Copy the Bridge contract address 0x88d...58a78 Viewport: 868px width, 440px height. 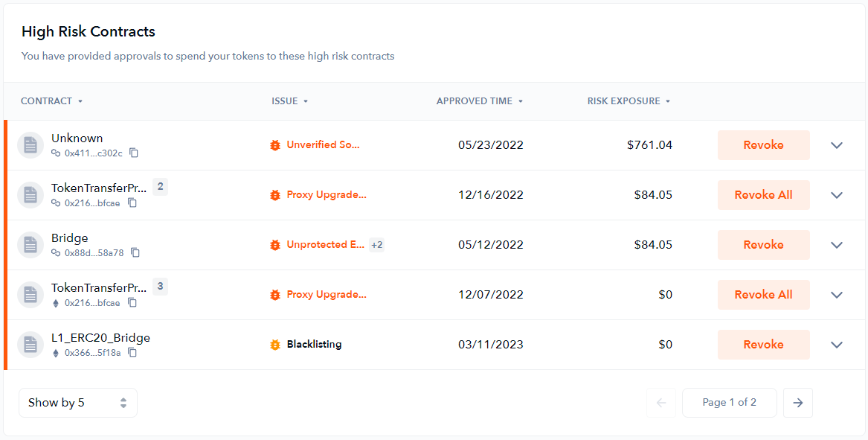[x=135, y=252]
